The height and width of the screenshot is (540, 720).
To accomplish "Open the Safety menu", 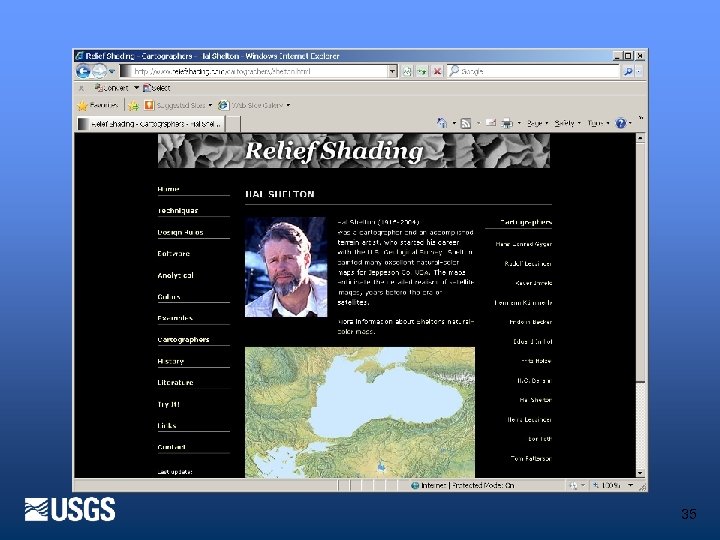I will (567, 123).
